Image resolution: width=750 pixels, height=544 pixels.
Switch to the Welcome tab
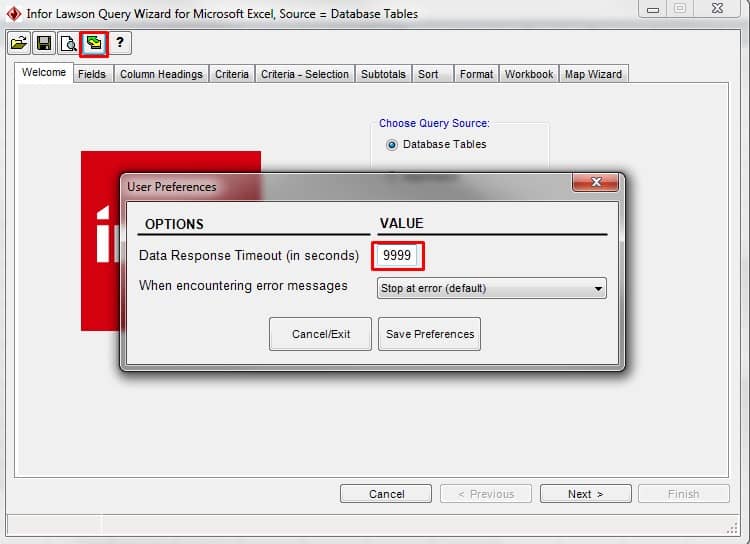[x=44, y=73]
